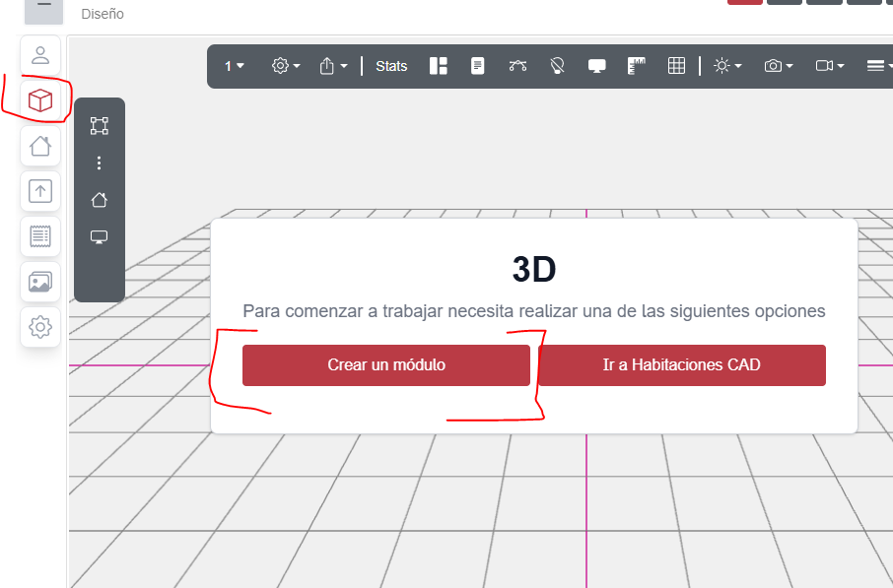The height and width of the screenshot is (588, 893).
Task: Click the 'Crear un módulo' button
Action: click(386, 364)
